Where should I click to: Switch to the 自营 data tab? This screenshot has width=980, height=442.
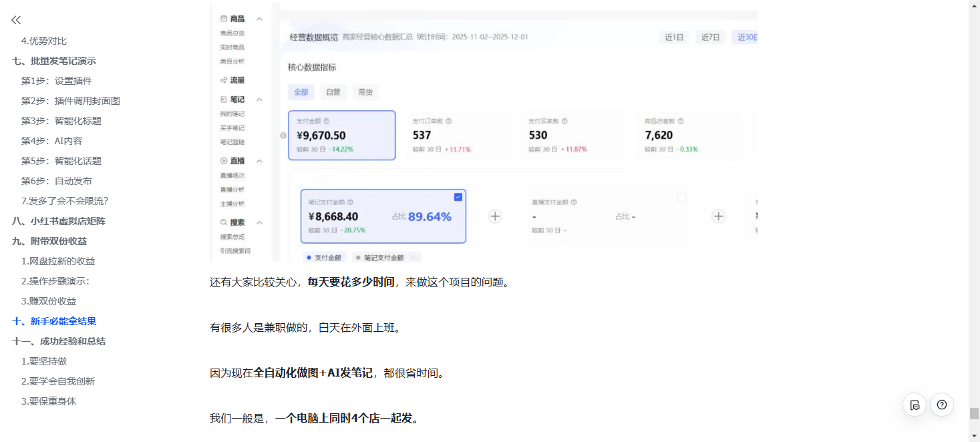click(x=333, y=92)
